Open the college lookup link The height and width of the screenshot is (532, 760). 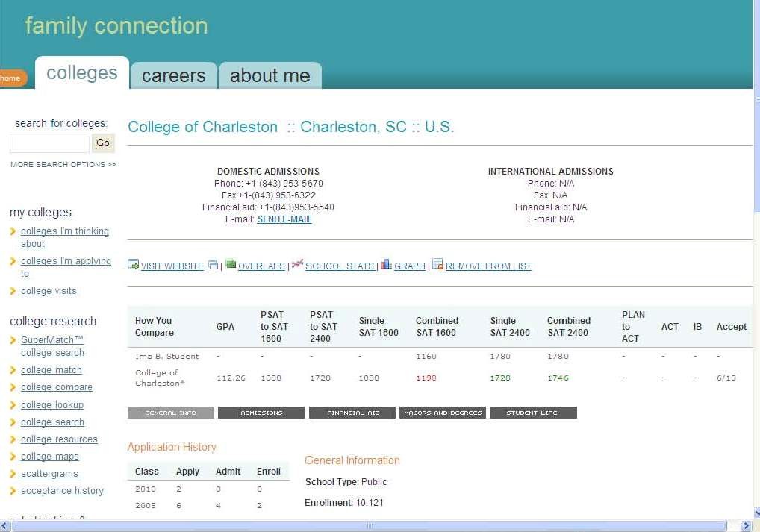pyautogui.click(x=52, y=404)
